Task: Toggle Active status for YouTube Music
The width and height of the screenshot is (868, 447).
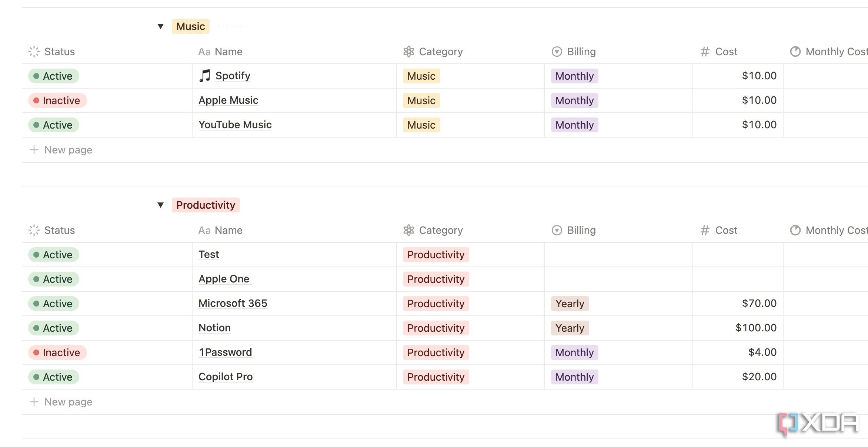Action: (x=55, y=124)
